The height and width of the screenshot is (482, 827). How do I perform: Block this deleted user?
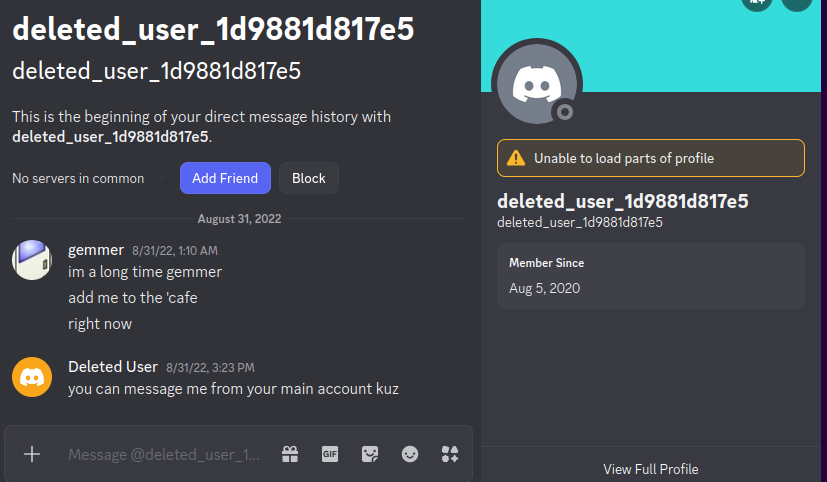point(309,178)
